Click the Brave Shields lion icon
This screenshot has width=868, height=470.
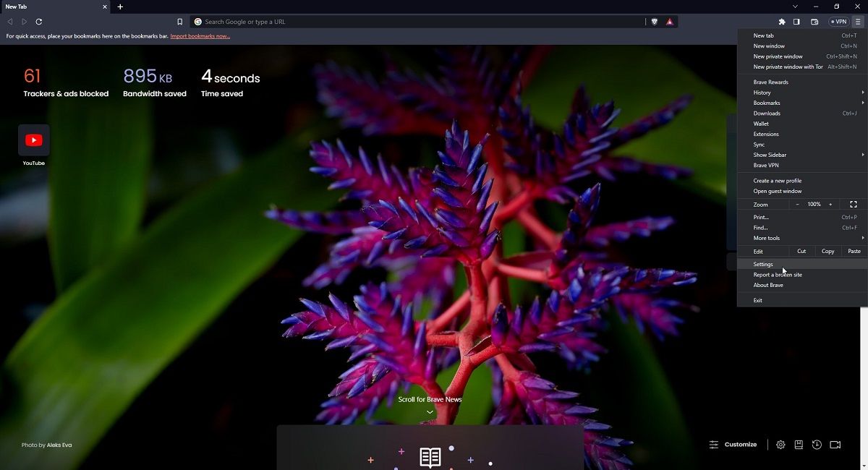(655, 22)
